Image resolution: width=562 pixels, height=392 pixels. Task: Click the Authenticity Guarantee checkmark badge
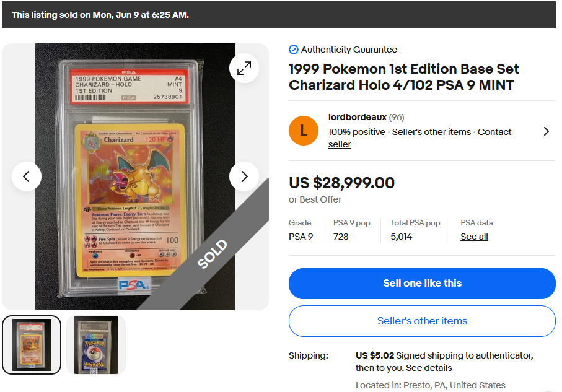tap(294, 50)
